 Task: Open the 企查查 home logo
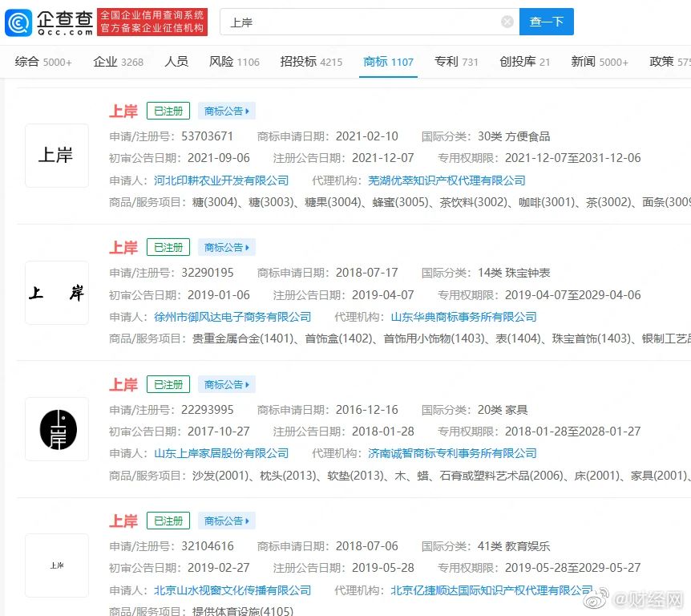coord(49,22)
